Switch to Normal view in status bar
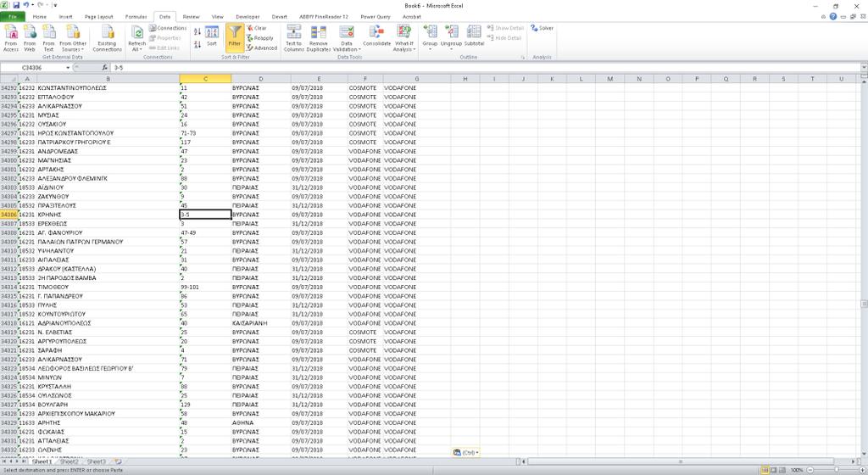Screen dimensions: 868x475 (765, 470)
